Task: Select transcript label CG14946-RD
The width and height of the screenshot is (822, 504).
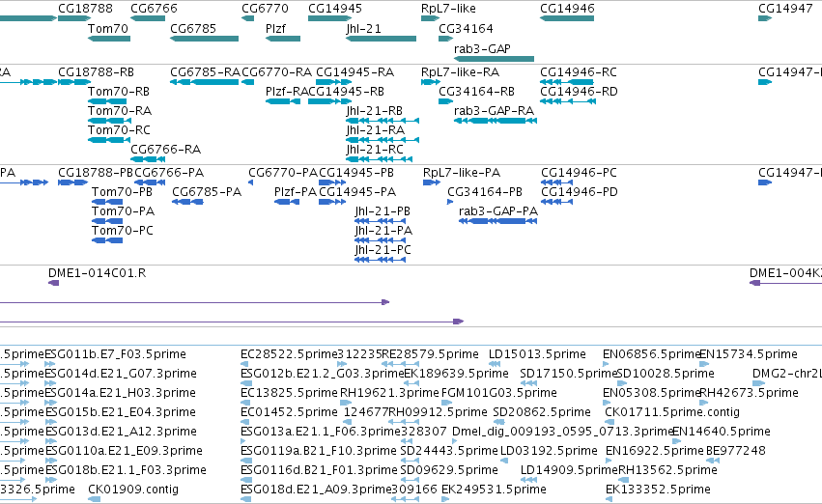Action: (579, 91)
